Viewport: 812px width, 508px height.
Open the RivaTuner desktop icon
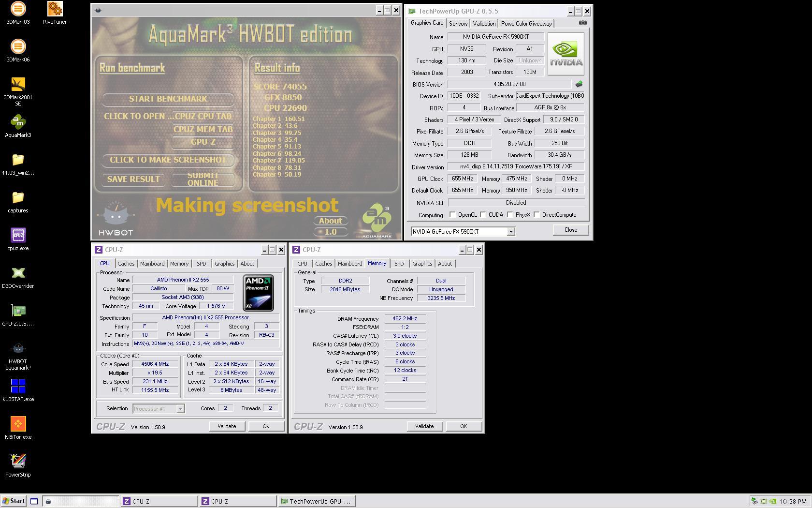55,13
